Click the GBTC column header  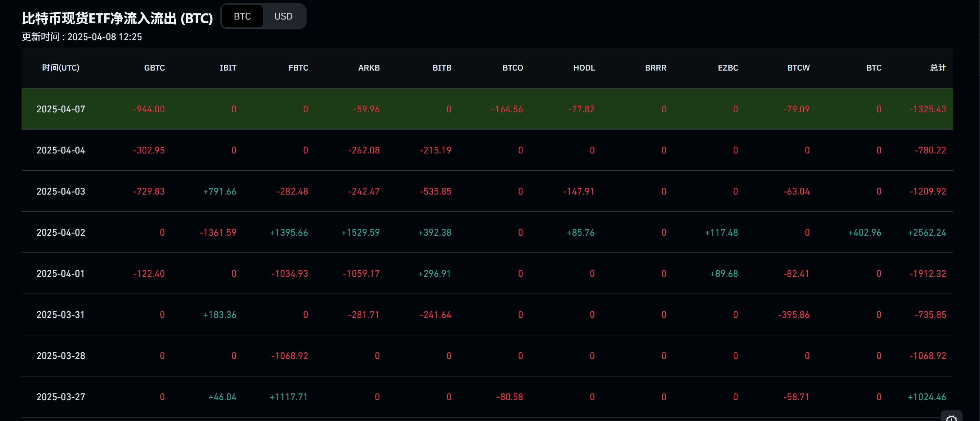coord(154,68)
